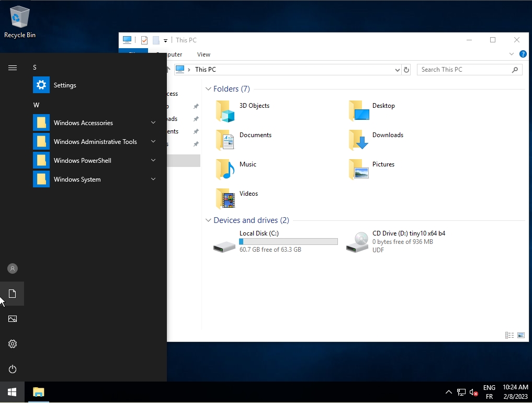The width and height of the screenshot is (532, 403).
Task: Click the Windows PowerShell folder icon
Action: point(41,160)
